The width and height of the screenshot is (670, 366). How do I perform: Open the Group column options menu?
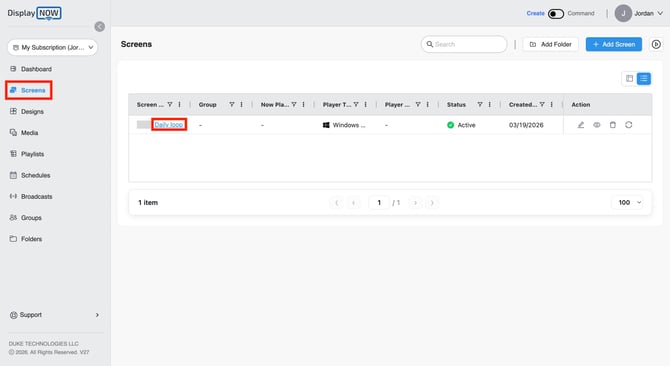(241, 105)
